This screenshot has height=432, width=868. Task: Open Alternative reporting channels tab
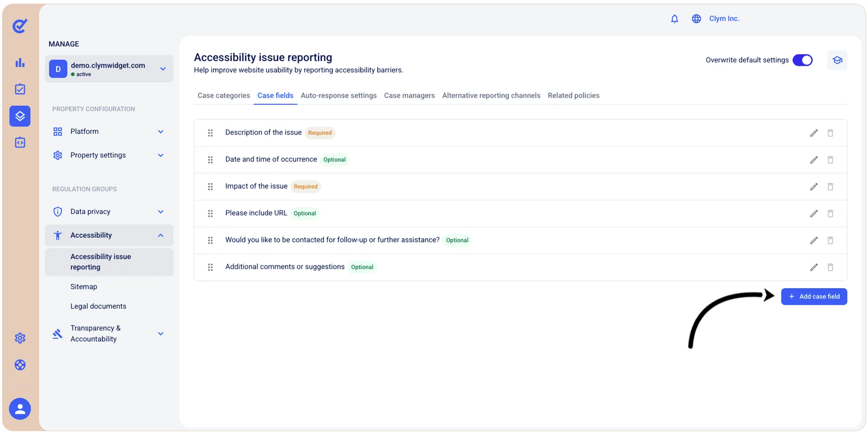(491, 95)
